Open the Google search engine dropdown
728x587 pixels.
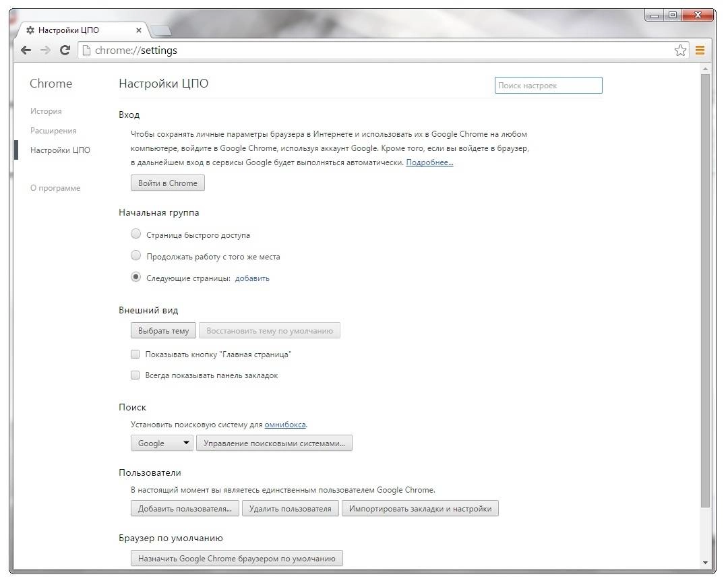(x=162, y=443)
